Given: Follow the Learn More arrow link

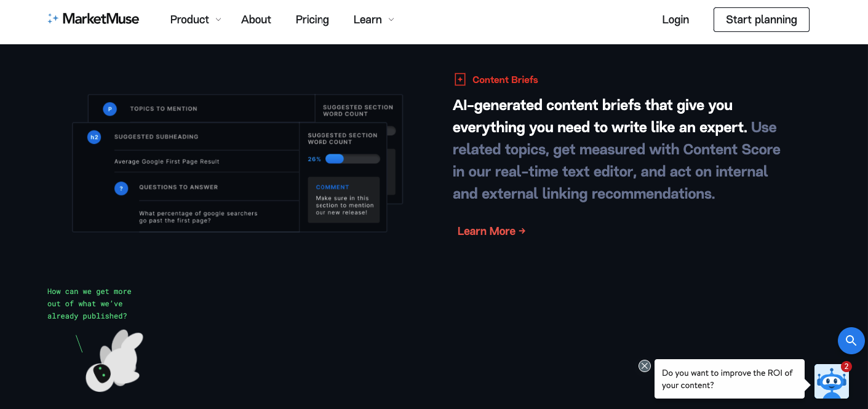Looking at the screenshot, I should click(491, 231).
